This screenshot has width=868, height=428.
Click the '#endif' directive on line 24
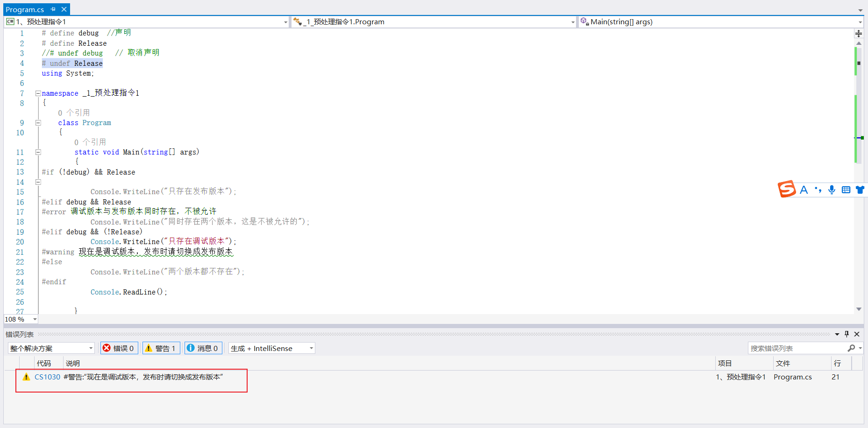point(54,282)
